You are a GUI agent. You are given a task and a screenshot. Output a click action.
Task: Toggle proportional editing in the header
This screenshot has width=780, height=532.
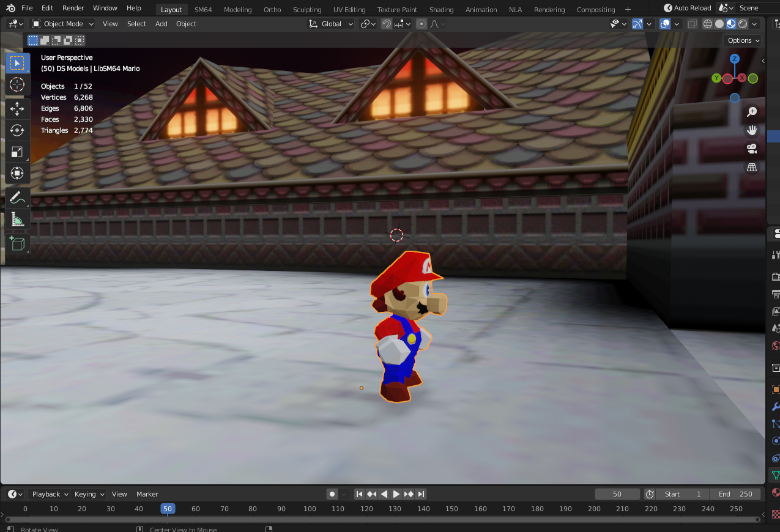420,24
